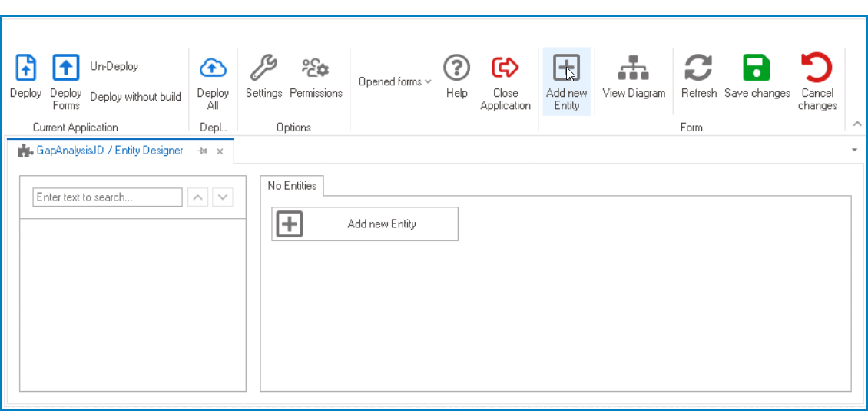Open the Permissions icon

coord(316,68)
